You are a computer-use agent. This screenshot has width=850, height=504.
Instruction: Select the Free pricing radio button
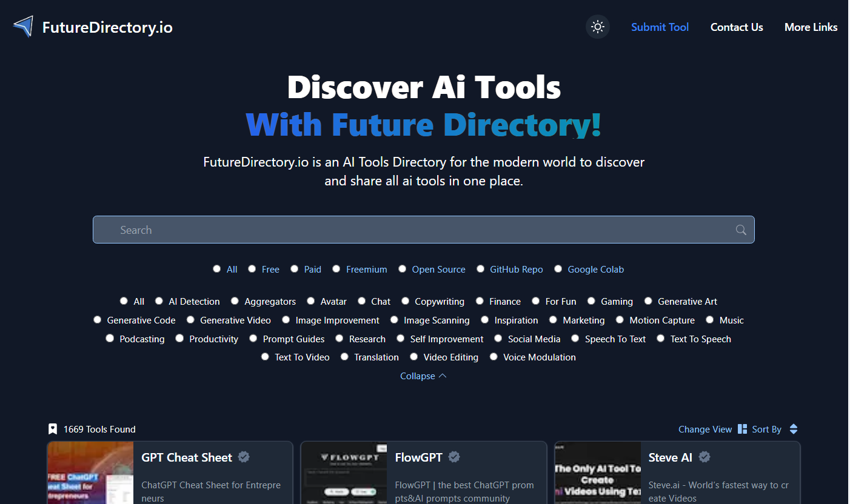[x=252, y=269]
